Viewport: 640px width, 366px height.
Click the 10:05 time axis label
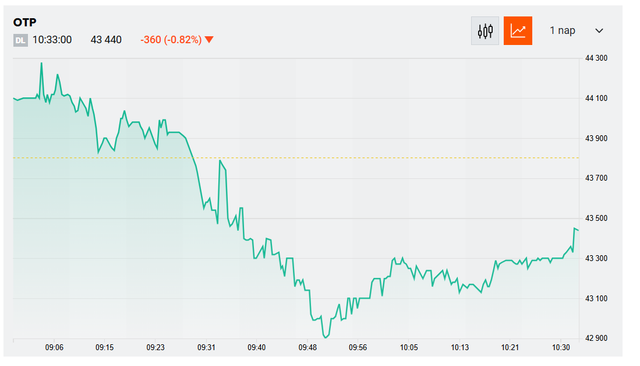[409, 347]
